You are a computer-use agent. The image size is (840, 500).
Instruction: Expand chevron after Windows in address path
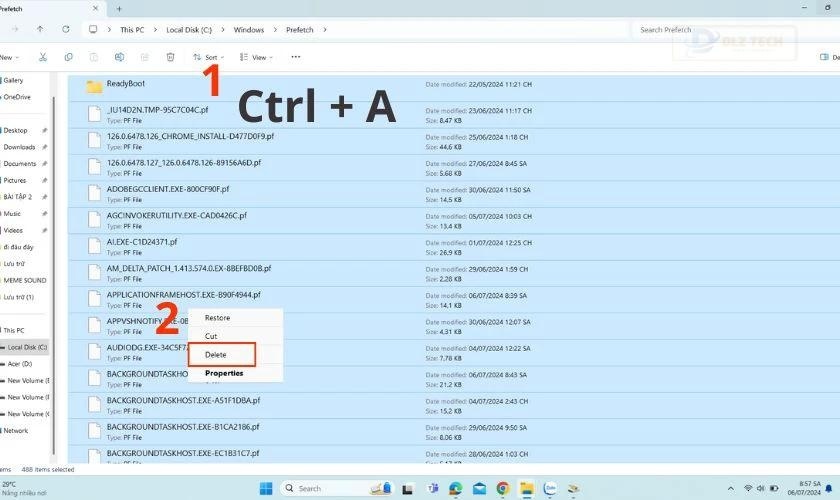(x=273, y=30)
